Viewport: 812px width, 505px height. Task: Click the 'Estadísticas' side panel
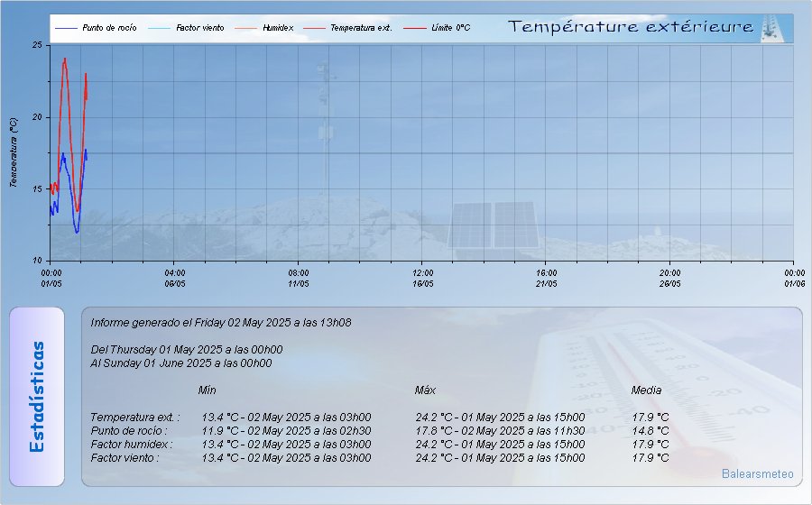pyautogui.click(x=37, y=397)
